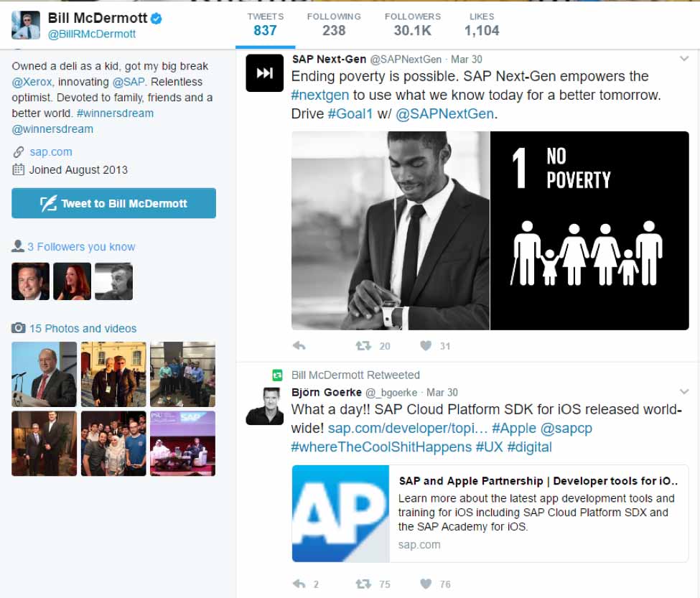Screen dimensions: 700x598
Task: Open the #Apple hashtag
Action: [514, 429]
